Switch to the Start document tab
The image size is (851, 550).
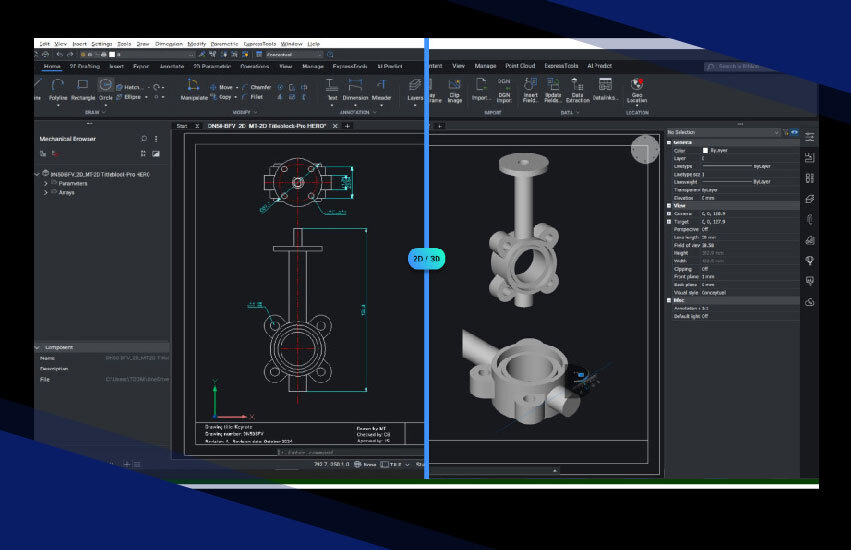182,126
